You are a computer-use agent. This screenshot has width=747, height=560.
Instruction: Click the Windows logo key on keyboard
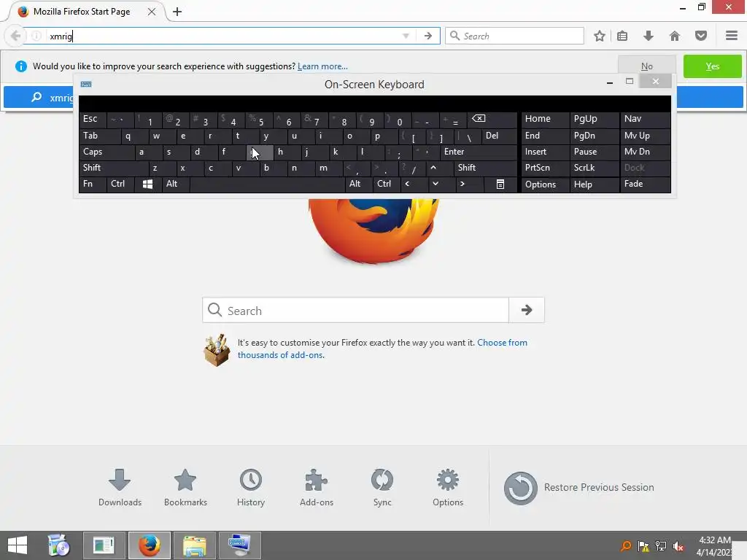[147, 184]
